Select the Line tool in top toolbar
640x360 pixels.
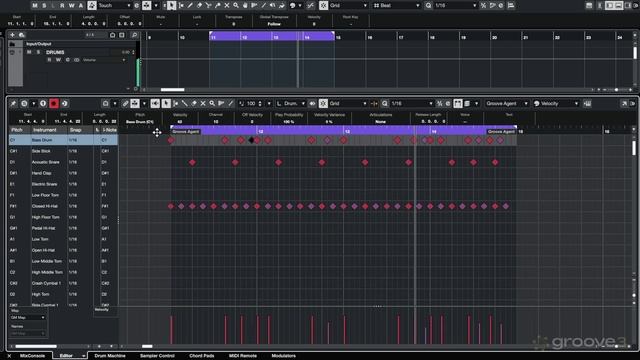click(264, 5)
